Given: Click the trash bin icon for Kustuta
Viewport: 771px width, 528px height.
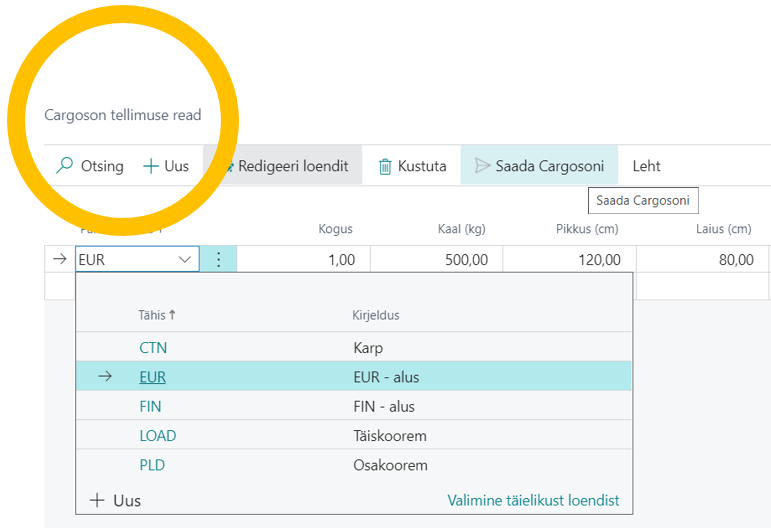Looking at the screenshot, I should click(x=385, y=167).
